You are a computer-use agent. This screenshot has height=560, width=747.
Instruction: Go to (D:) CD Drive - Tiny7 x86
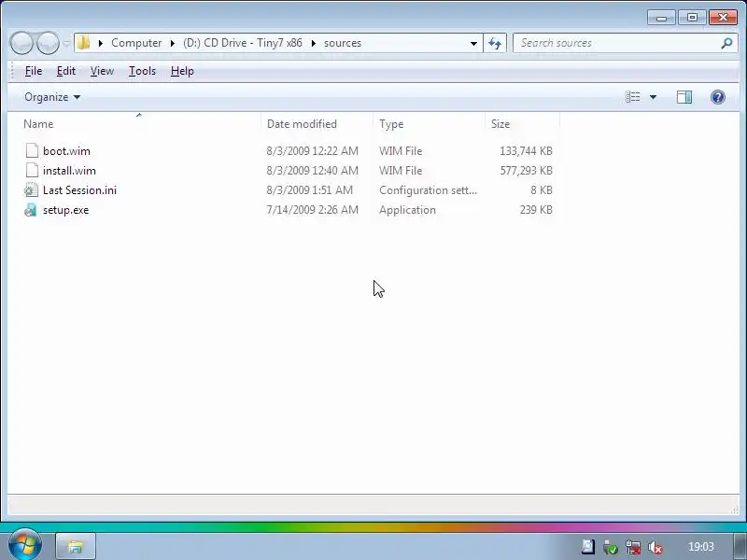(243, 43)
